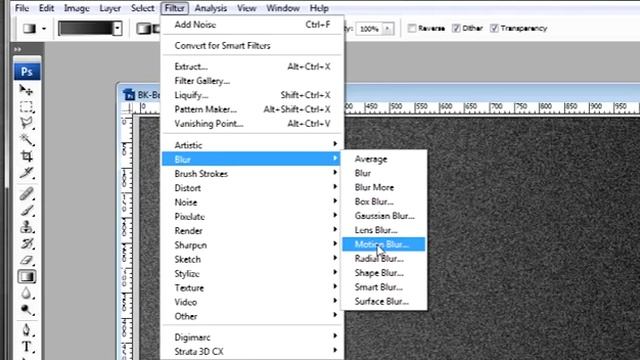Click document window Ps icon
The width and height of the screenshot is (640, 360).
tap(129, 95)
